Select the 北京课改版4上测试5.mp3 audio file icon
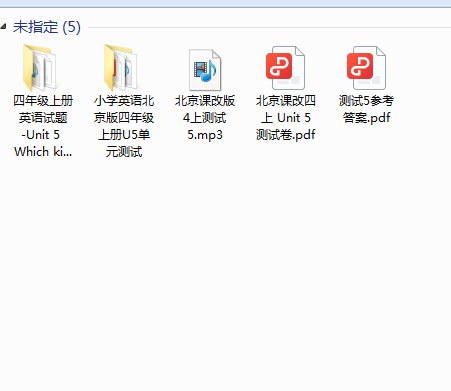 (205, 70)
